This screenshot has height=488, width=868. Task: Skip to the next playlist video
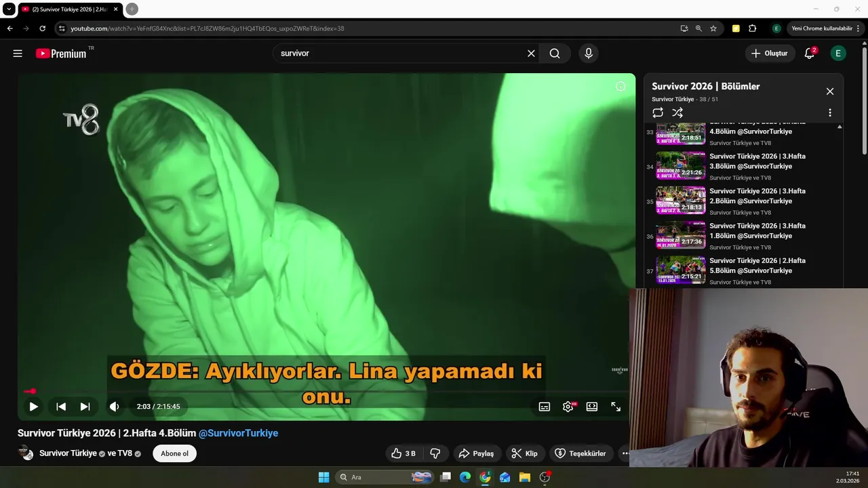click(85, 407)
